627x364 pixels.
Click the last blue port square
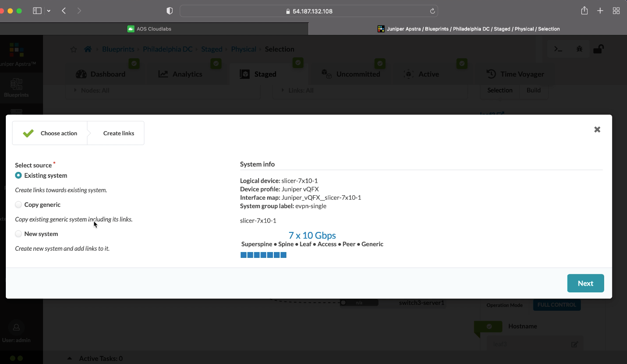click(x=284, y=255)
